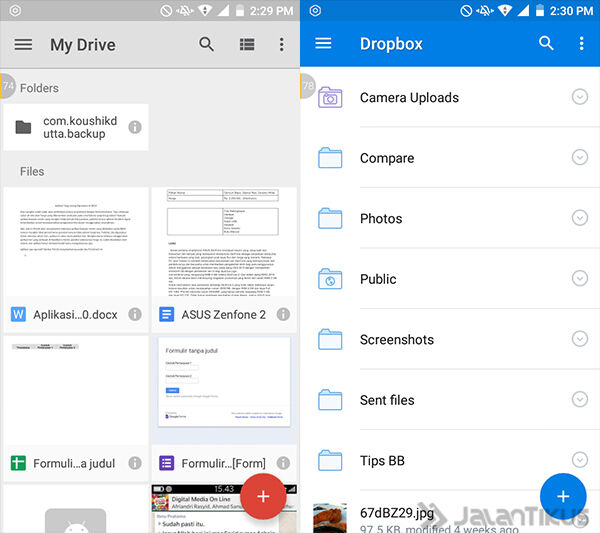
Task: Click the folder icon of com.koushikdutta.backup
Action: click(x=23, y=127)
